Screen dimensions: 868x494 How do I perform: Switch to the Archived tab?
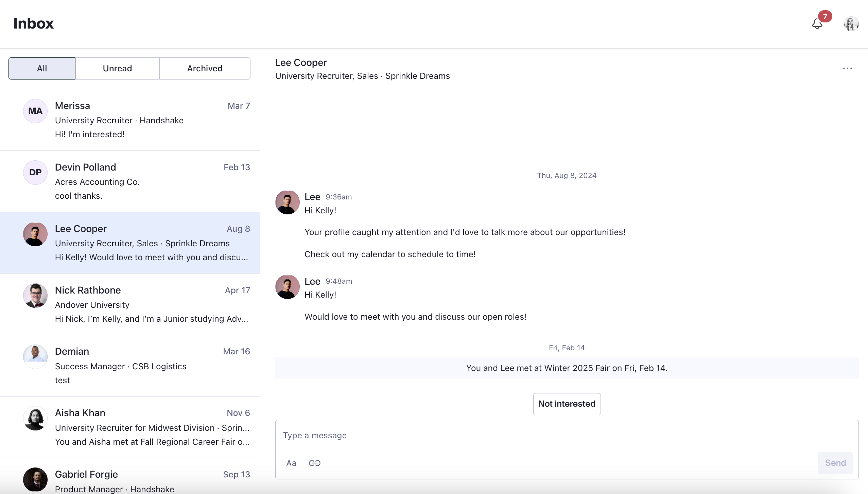tap(205, 68)
